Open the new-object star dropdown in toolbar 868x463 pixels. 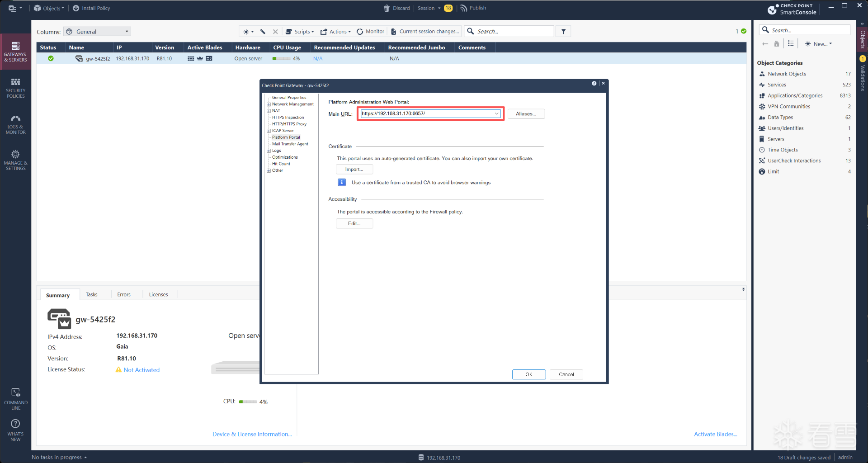point(248,32)
